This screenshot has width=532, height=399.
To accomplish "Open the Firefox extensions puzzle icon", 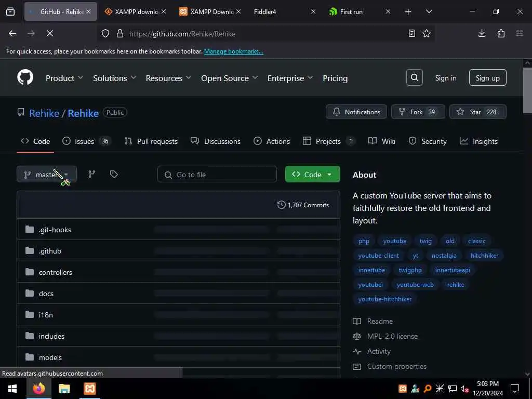I will (501, 33).
